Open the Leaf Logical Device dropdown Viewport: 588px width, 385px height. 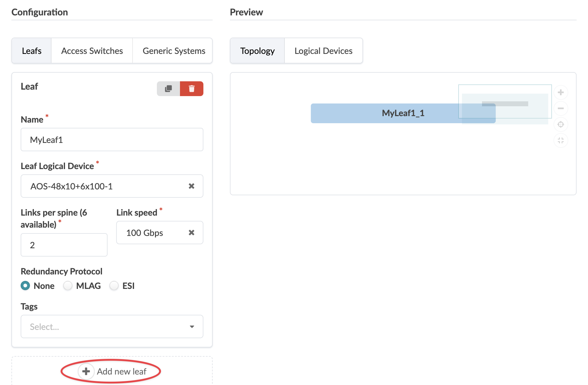point(105,186)
